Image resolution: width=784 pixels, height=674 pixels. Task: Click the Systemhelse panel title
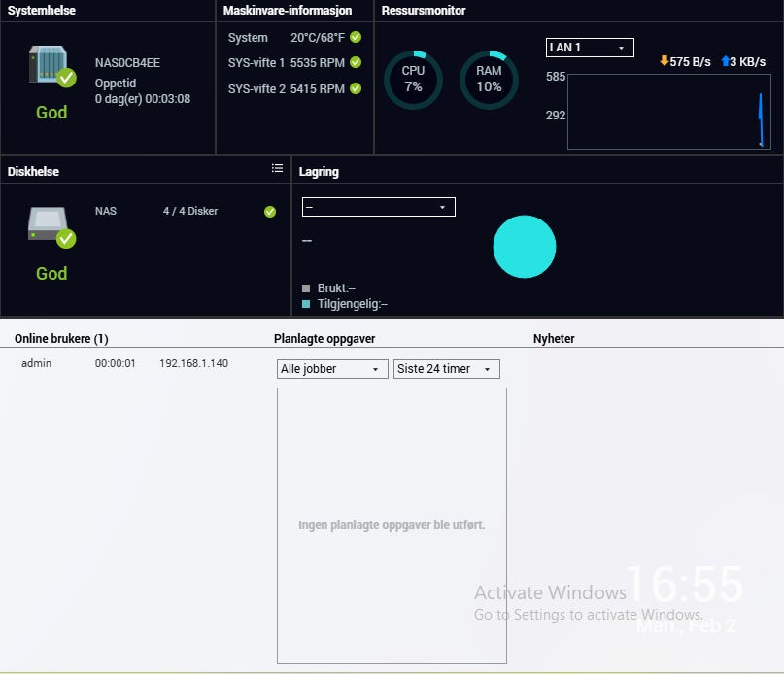pyautogui.click(x=42, y=11)
